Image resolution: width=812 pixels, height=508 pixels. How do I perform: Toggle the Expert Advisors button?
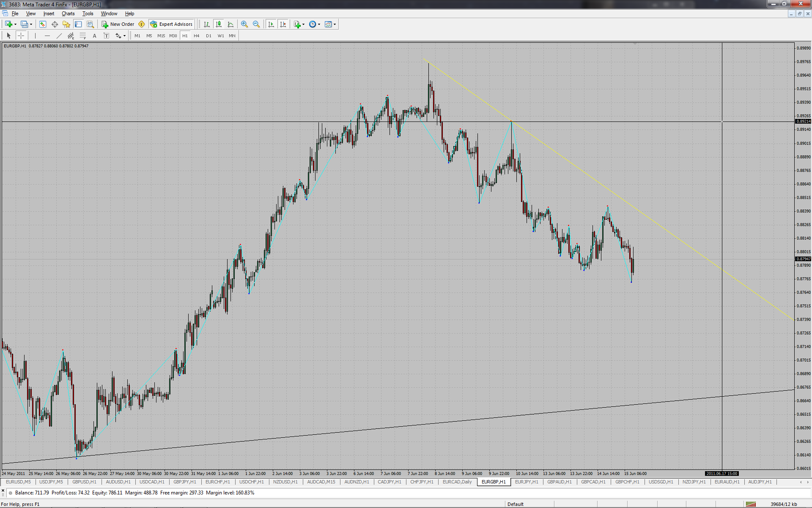172,24
